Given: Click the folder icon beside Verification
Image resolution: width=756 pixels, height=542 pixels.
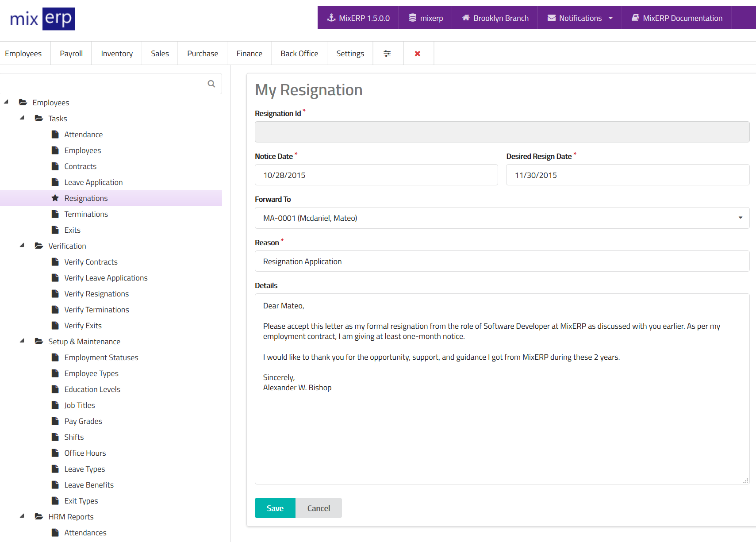Looking at the screenshot, I should [x=39, y=246].
